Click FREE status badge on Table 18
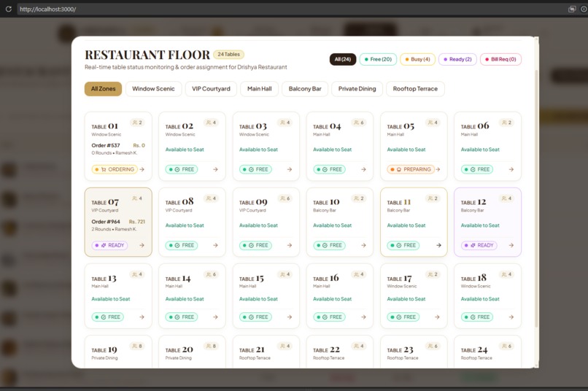This screenshot has height=391, width=588. pyautogui.click(x=477, y=317)
